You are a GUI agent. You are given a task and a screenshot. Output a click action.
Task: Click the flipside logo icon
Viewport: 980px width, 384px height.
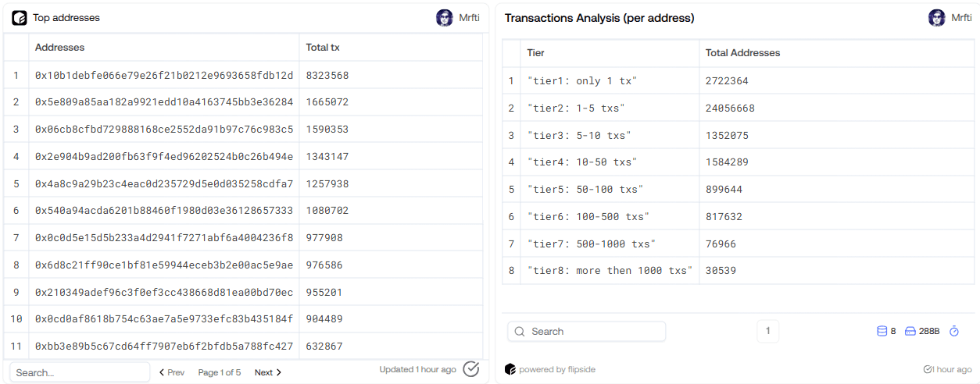[510, 369]
